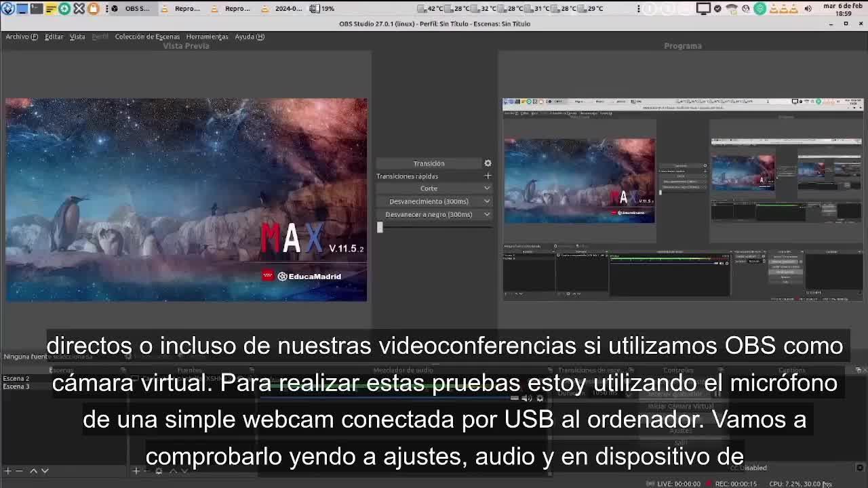Click the Programa output canvas
The image size is (868, 488).
(x=683, y=200)
